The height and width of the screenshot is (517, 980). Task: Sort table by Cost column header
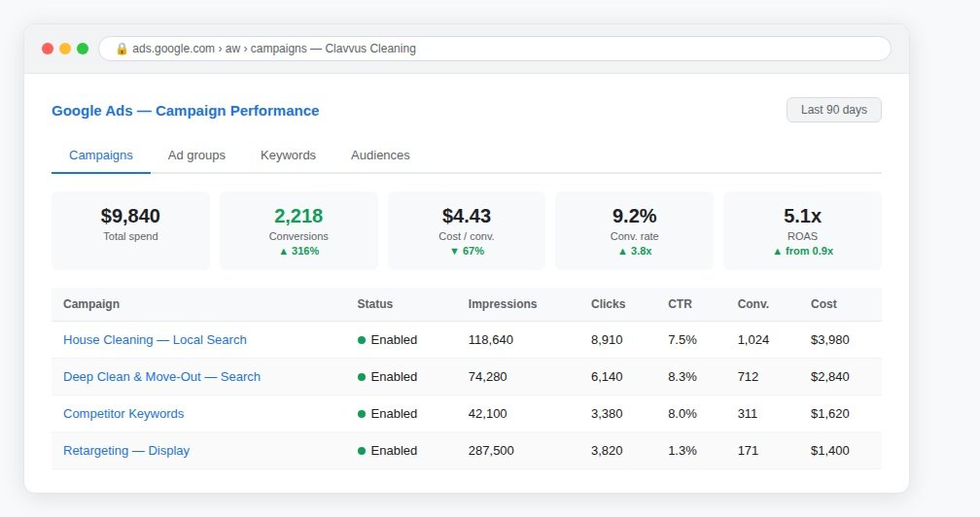[823, 304]
